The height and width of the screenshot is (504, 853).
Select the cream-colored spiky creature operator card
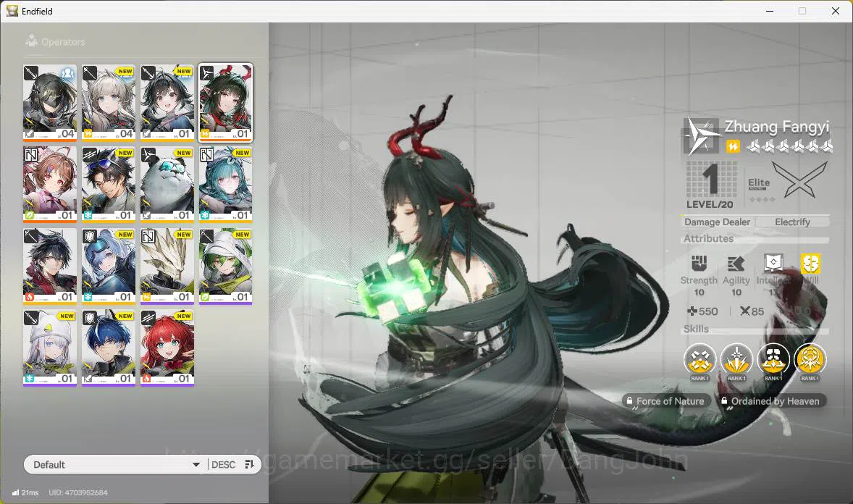tap(167, 266)
